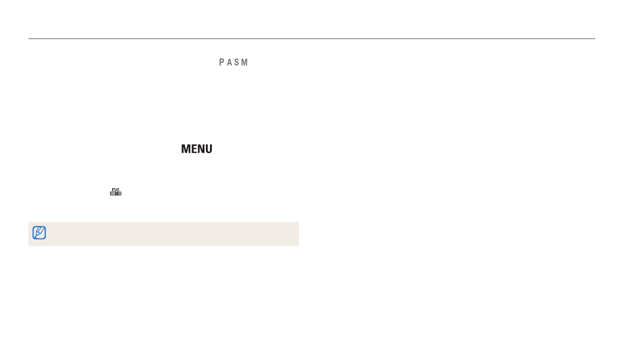Image resolution: width=624 pixels, height=364 pixels.
Task: Click the ISO Auto icon
Action: [116, 192]
